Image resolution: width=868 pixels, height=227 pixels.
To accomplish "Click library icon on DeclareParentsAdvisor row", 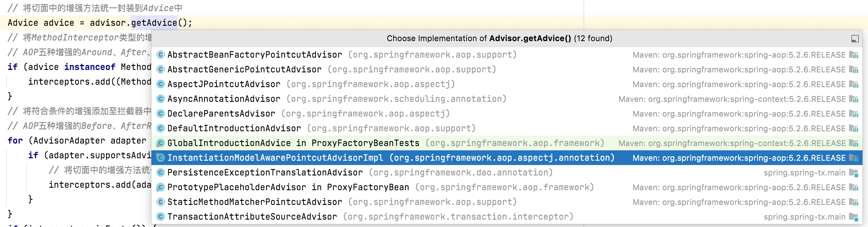I will (854, 114).
